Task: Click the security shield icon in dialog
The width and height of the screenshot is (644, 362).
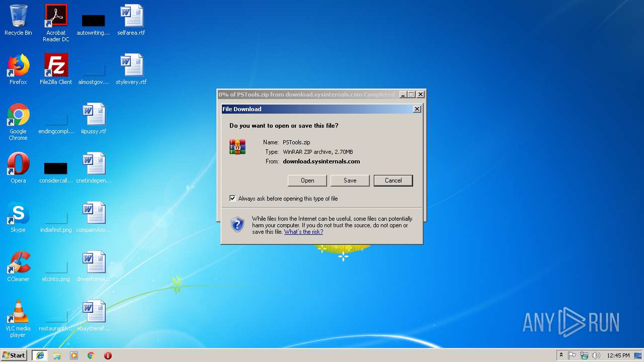Action: point(237,224)
